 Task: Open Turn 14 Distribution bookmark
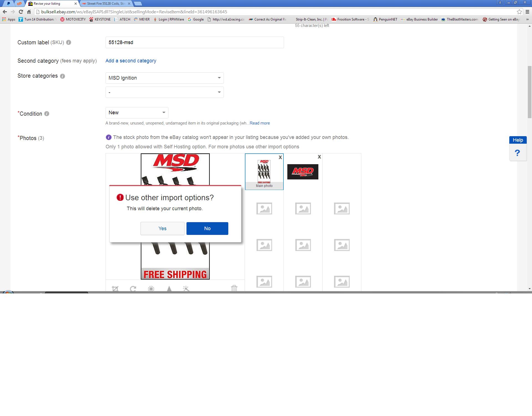click(x=37, y=19)
